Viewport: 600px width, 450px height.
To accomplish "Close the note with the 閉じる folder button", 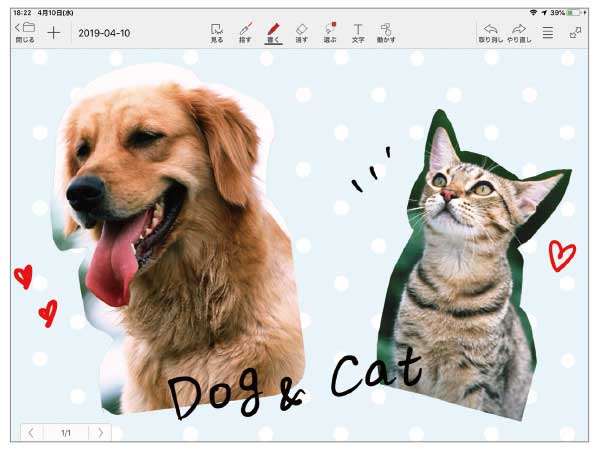I will 25,33.
